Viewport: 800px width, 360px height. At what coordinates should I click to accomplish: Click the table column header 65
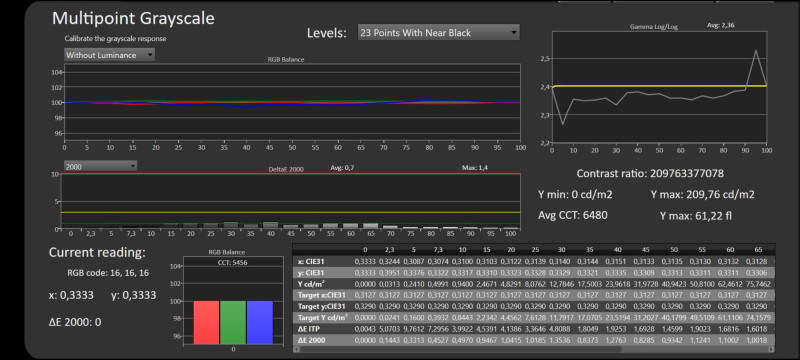pyautogui.click(x=759, y=250)
